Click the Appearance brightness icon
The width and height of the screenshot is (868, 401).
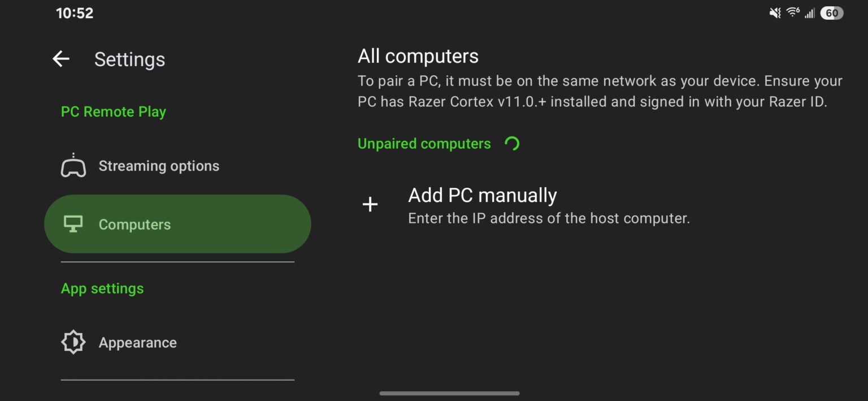73,342
